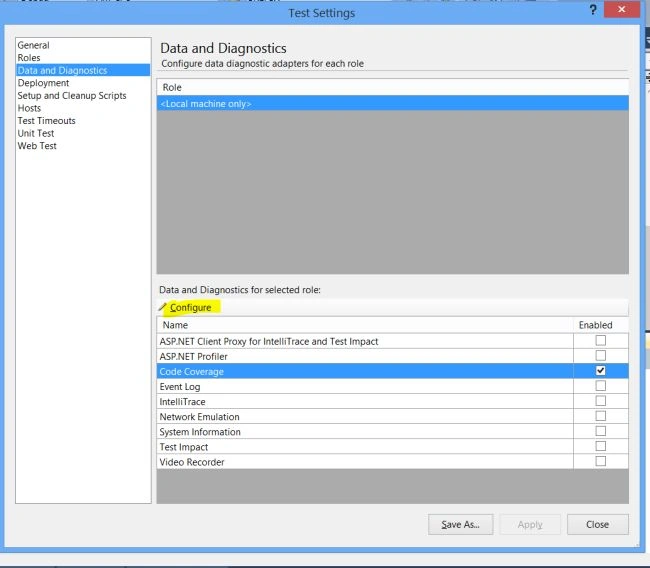The image size is (650, 568).
Task: Switch to the Roles page
Action: click(x=29, y=58)
